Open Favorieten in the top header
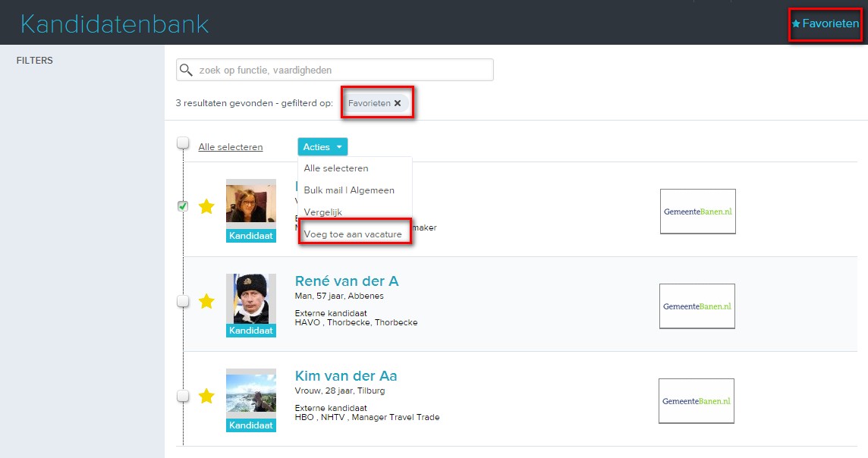The width and height of the screenshot is (868, 458). click(x=825, y=24)
